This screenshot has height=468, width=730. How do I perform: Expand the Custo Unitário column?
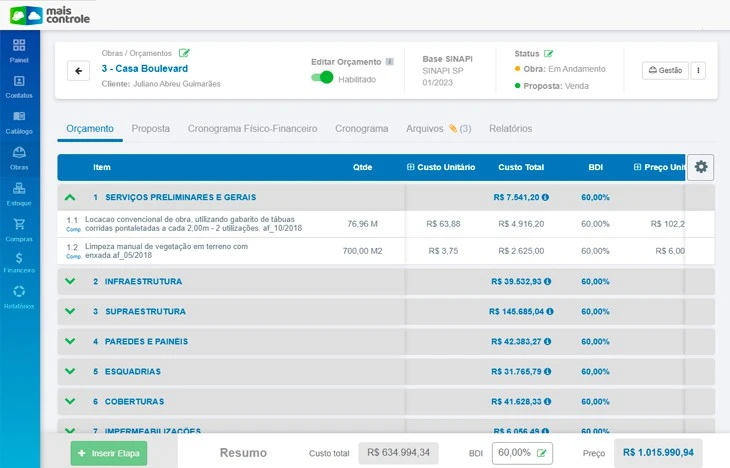[410, 167]
